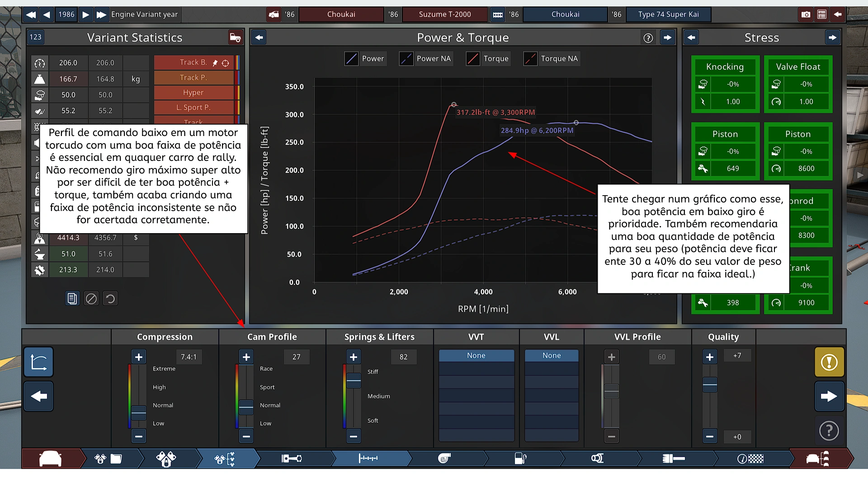Toggle the Power NA graph line
This screenshot has height=488, width=868.
(x=406, y=59)
